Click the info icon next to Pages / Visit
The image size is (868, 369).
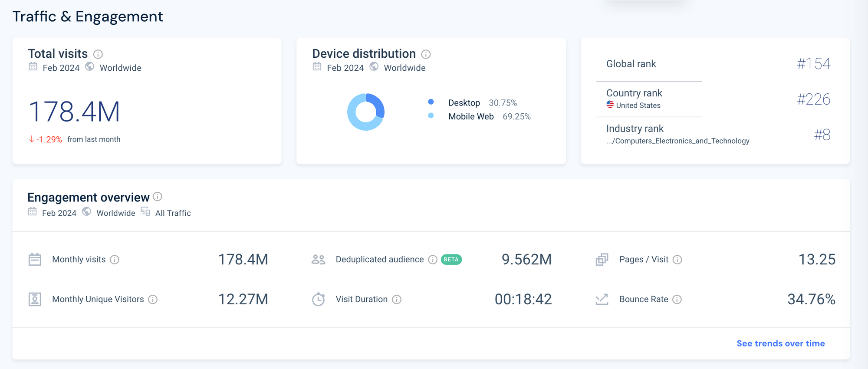(x=677, y=260)
